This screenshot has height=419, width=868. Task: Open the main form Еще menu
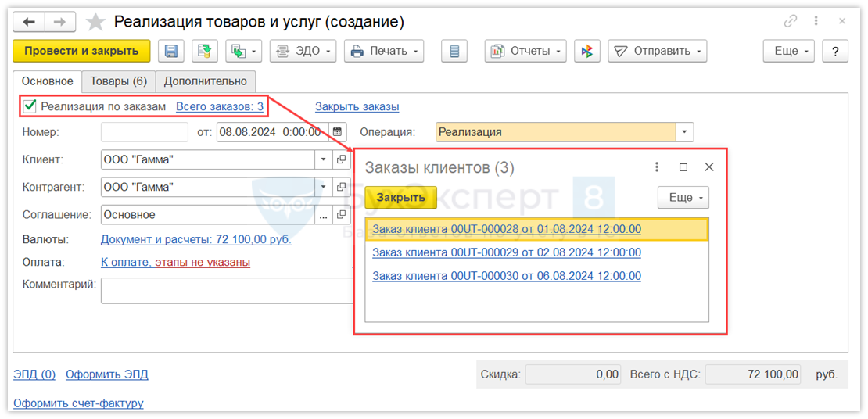pyautogui.click(x=789, y=51)
